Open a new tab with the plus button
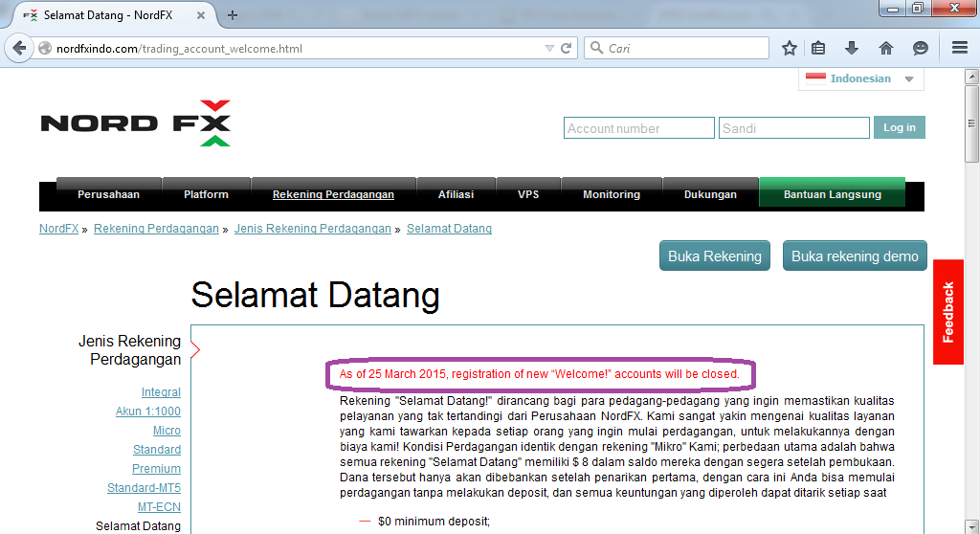The image size is (980, 534). (233, 15)
